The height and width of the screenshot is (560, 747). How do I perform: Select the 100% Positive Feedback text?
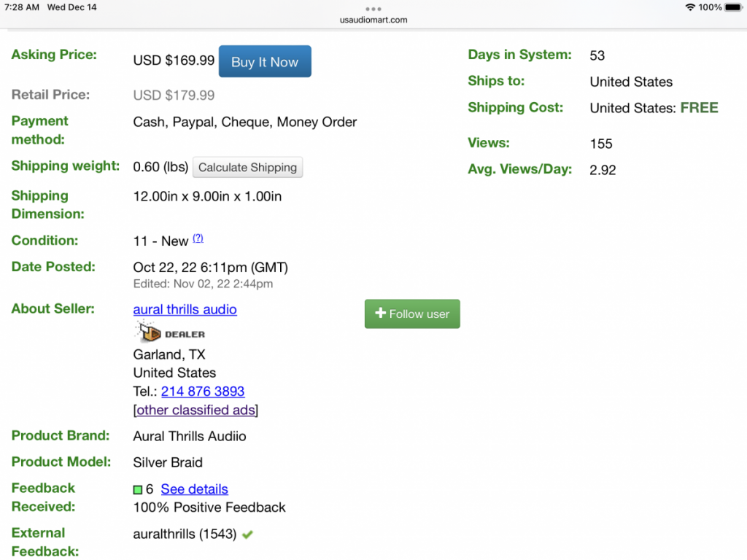tap(209, 507)
